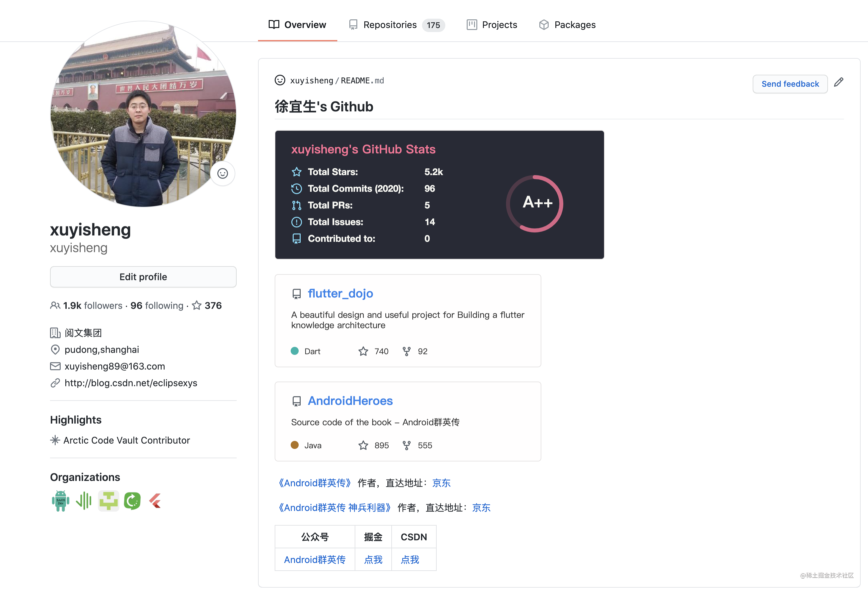Click 京东 link after 《Android群英传》作者

click(441, 483)
